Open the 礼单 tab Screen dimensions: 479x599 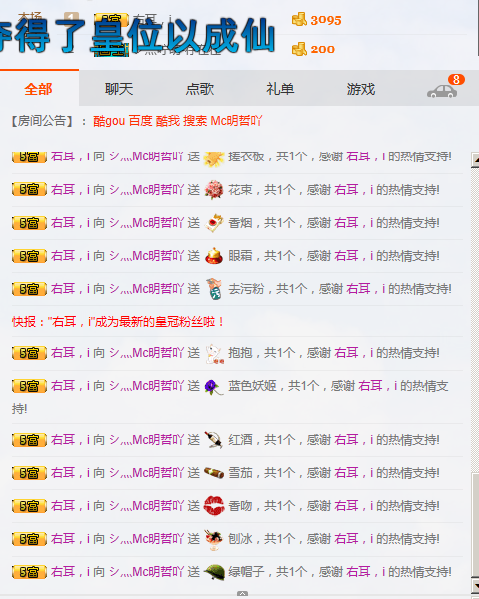click(x=280, y=89)
